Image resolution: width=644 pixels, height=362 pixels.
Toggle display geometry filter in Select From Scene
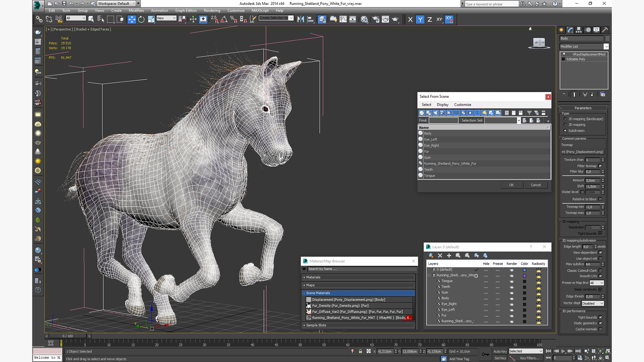point(422,113)
